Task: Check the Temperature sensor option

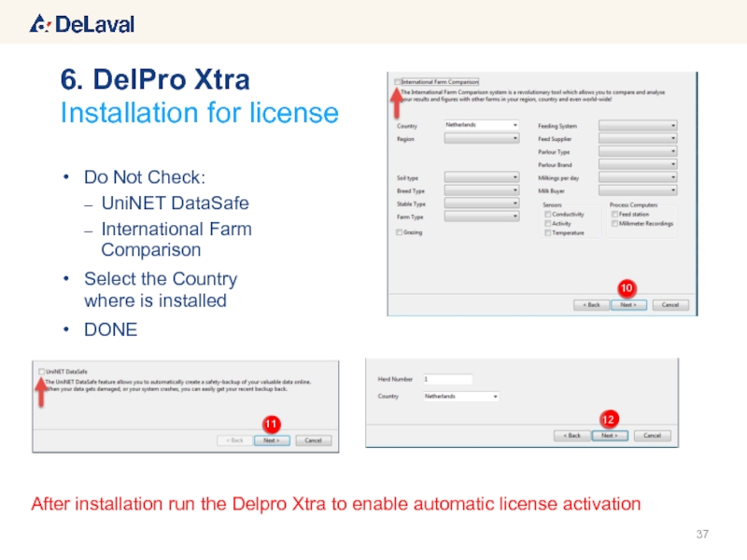Action: [548, 232]
